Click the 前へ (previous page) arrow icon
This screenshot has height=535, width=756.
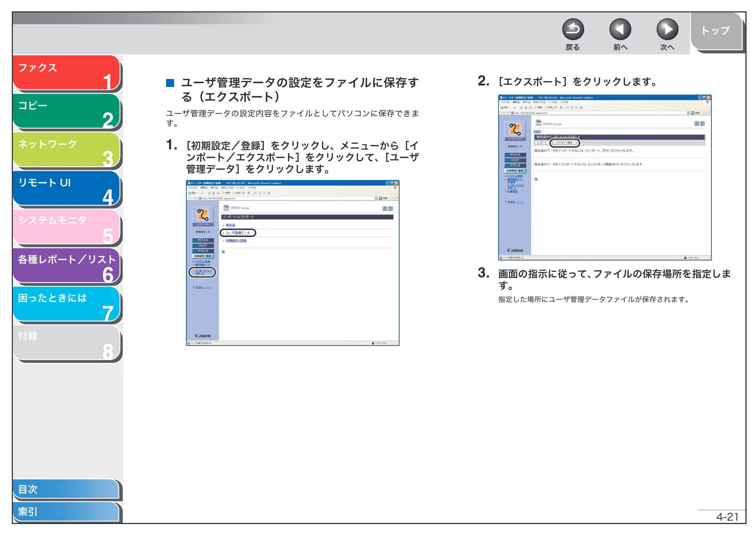pyautogui.click(x=620, y=29)
